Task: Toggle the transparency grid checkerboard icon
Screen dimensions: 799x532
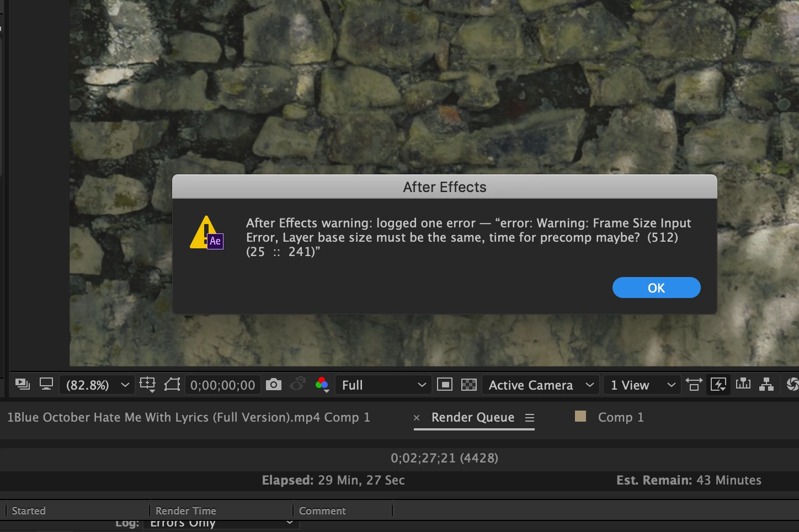Action: pyautogui.click(x=469, y=384)
